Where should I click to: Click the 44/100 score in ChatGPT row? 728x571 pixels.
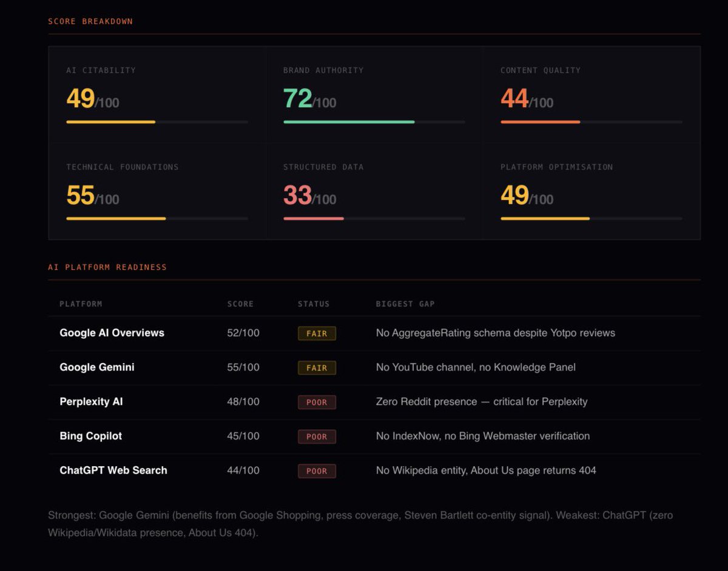(243, 470)
